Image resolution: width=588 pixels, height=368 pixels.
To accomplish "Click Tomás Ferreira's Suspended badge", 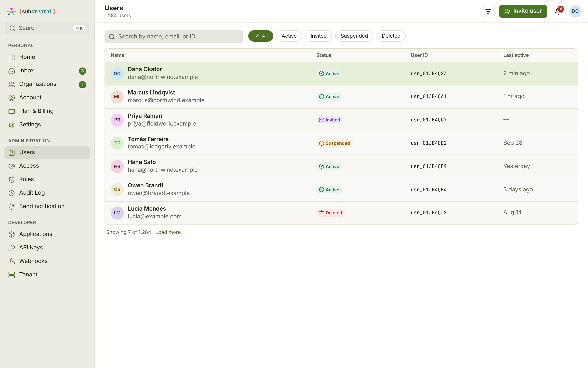I will pyautogui.click(x=335, y=143).
